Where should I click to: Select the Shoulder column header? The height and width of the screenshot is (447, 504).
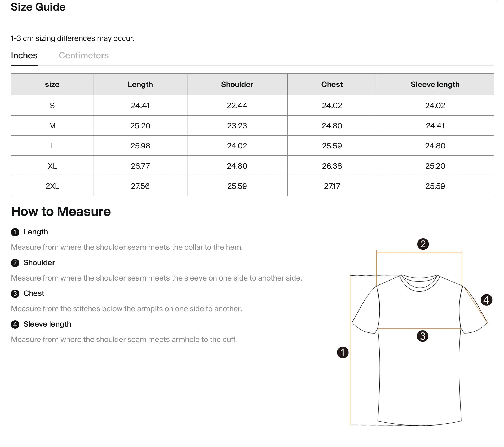click(x=237, y=84)
